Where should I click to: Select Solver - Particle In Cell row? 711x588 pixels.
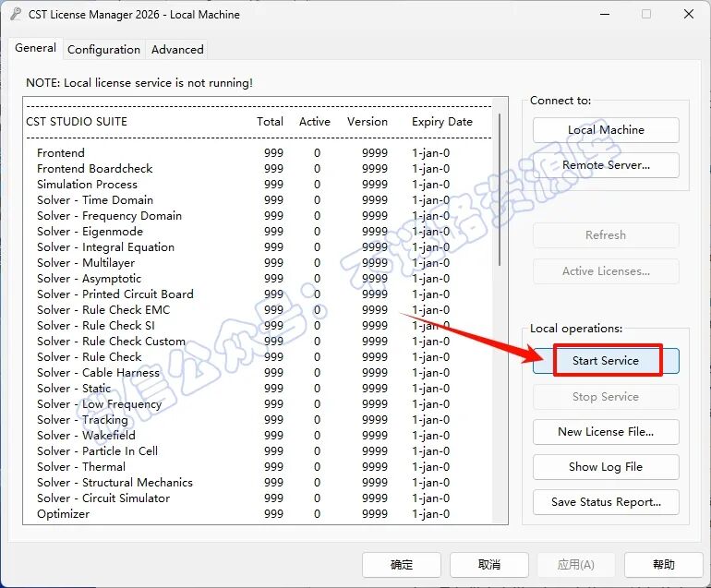[244, 451]
